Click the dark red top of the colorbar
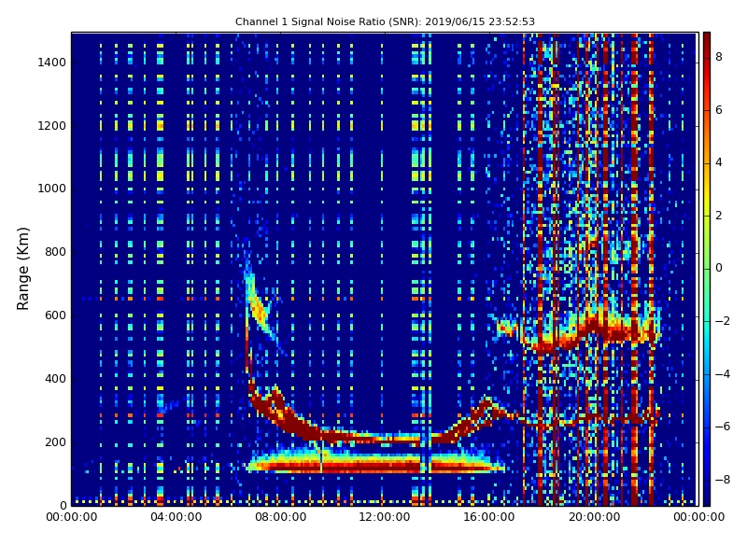Viewport: 747px width, 560px height. click(x=707, y=45)
